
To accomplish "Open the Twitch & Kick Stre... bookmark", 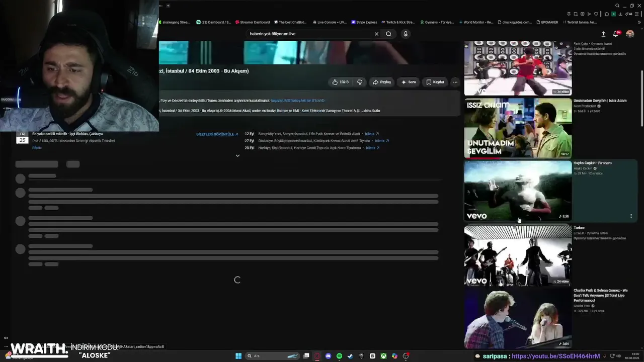I will point(397,22).
